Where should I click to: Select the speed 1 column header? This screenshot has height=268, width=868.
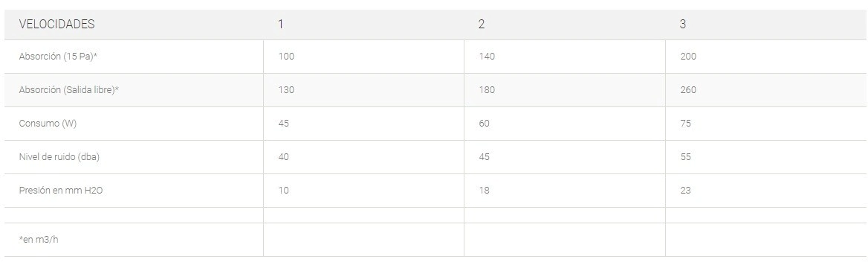pos(363,25)
